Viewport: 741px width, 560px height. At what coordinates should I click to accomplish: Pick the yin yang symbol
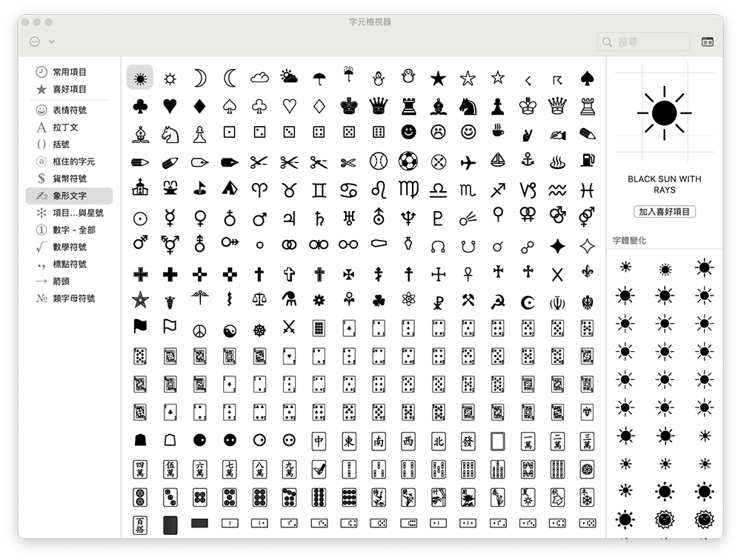coord(230,331)
